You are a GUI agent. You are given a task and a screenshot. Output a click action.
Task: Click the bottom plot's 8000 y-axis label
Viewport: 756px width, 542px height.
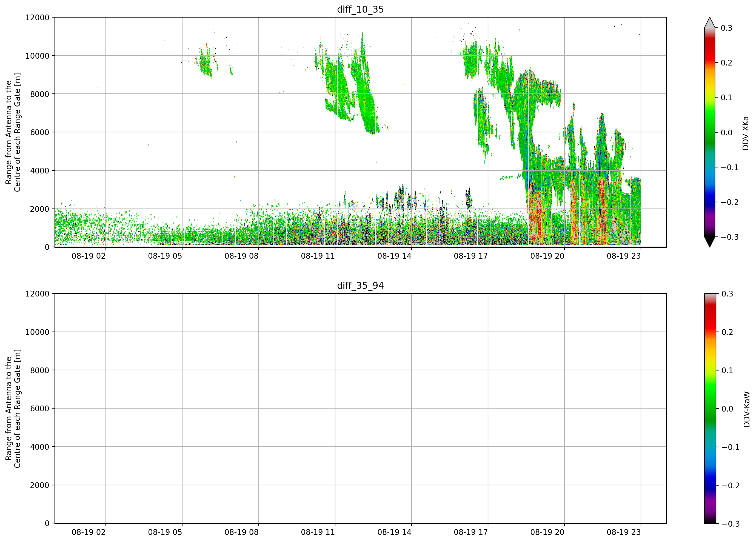pyautogui.click(x=40, y=370)
